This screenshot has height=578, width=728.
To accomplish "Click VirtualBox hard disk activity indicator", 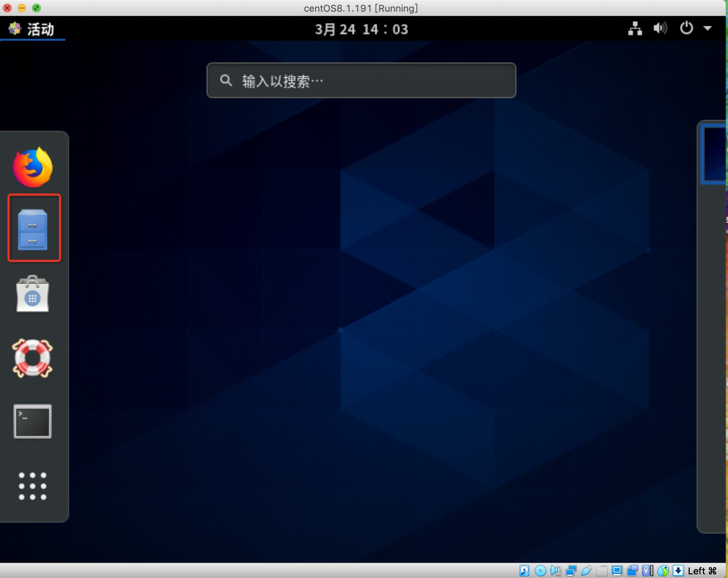I will [x=524, y=570].
